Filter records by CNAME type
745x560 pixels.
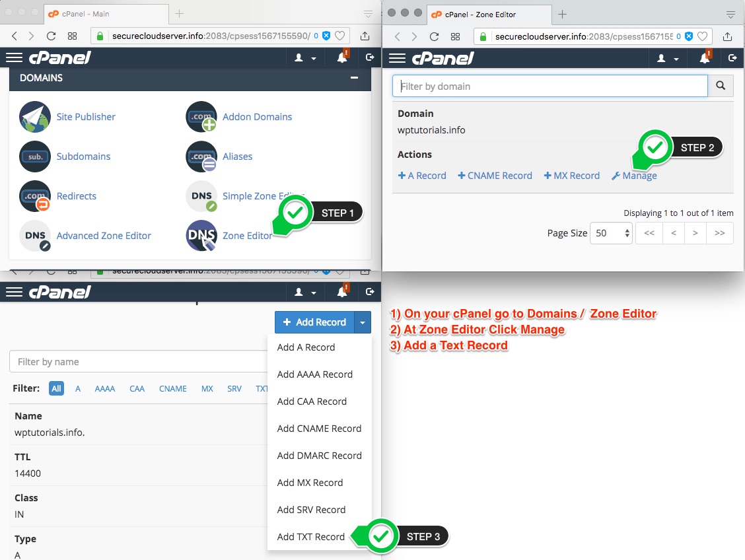pyautogui.click(x=172, y=388)
